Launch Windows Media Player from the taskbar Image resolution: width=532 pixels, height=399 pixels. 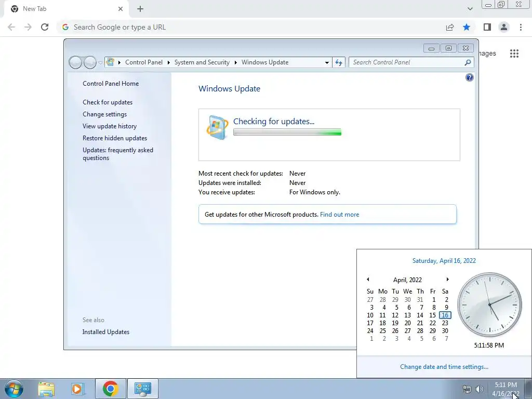coord(77,389)
